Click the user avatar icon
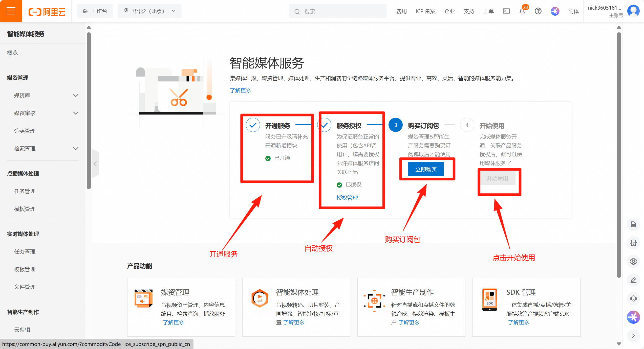The image size is (644, 349). pyautogui.click(x=633, y=11)
